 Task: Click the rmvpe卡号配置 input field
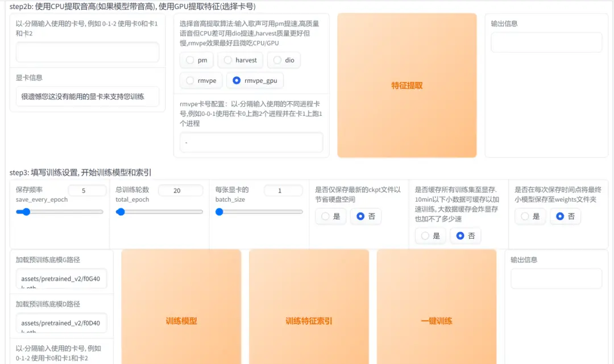251,143
